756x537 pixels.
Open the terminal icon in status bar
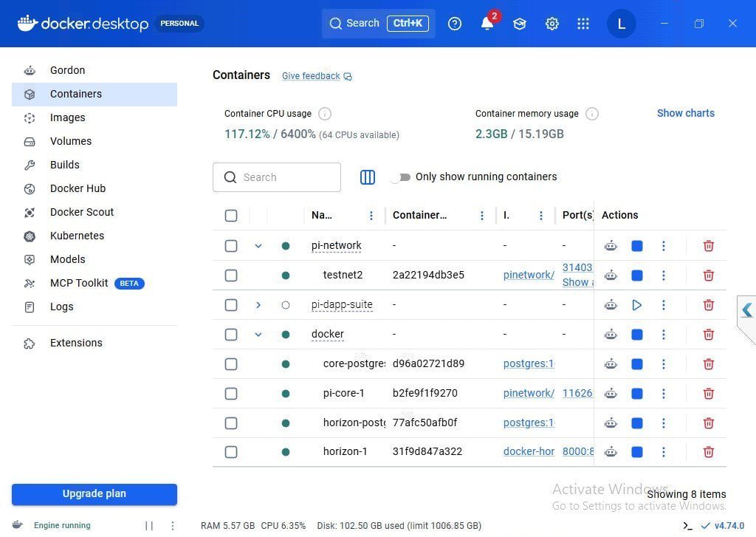pos(687,526)
